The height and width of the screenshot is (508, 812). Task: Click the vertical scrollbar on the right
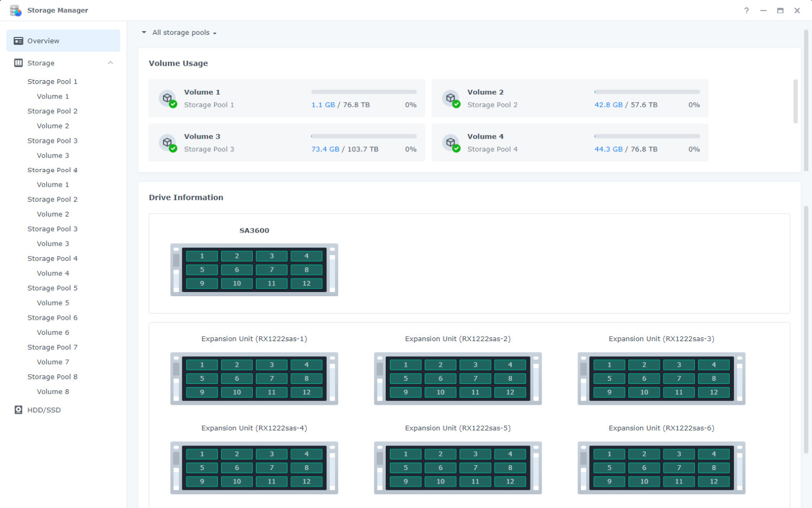(806, 107)
